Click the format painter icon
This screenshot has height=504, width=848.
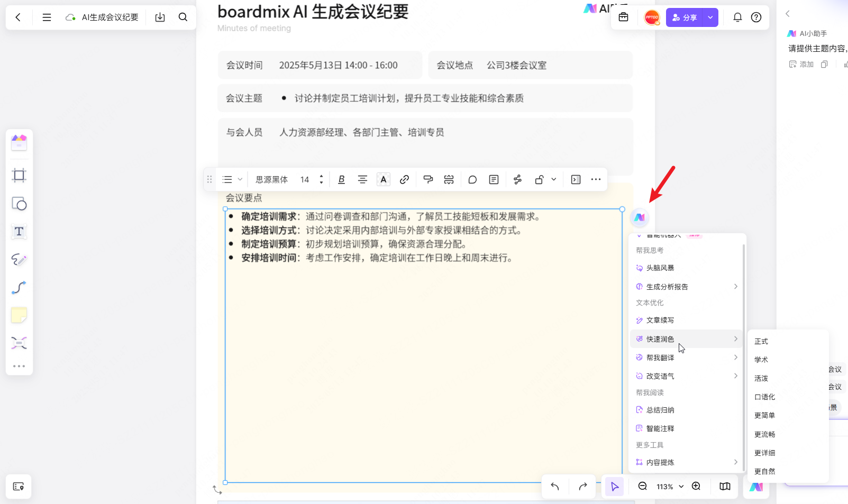pos(428,180)
